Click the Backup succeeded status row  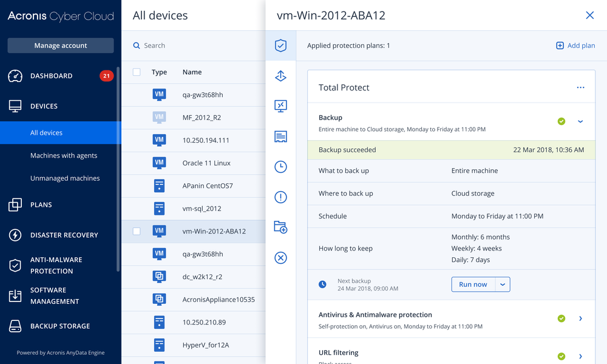[451, 150]
